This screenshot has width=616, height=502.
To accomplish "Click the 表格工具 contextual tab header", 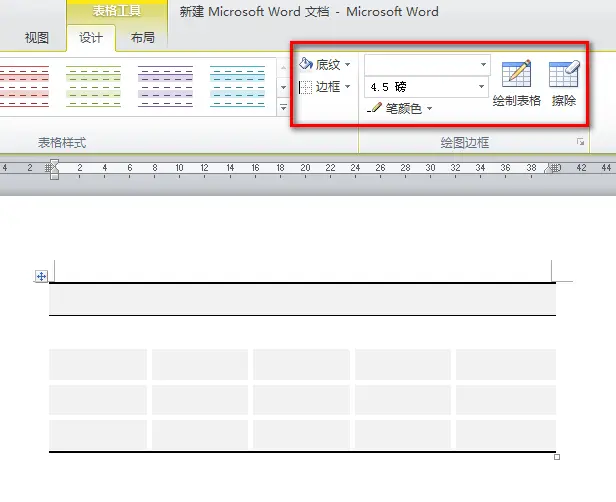I will [117, 11].
